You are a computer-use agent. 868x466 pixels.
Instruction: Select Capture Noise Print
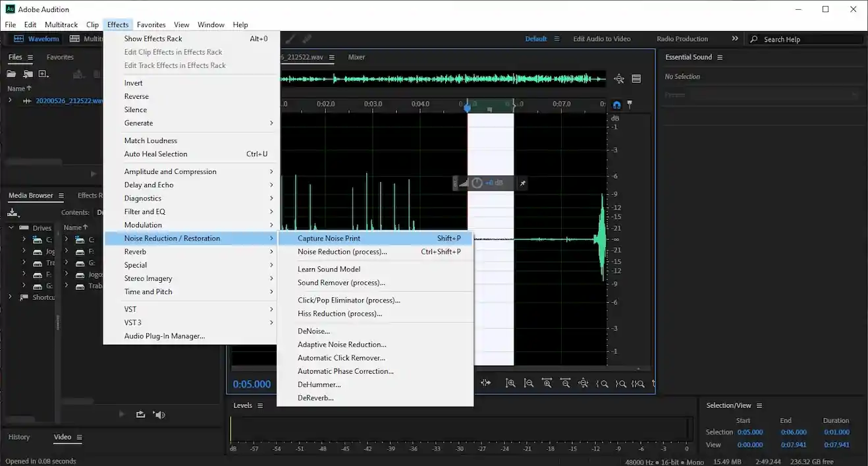click(x=375, y=239)
